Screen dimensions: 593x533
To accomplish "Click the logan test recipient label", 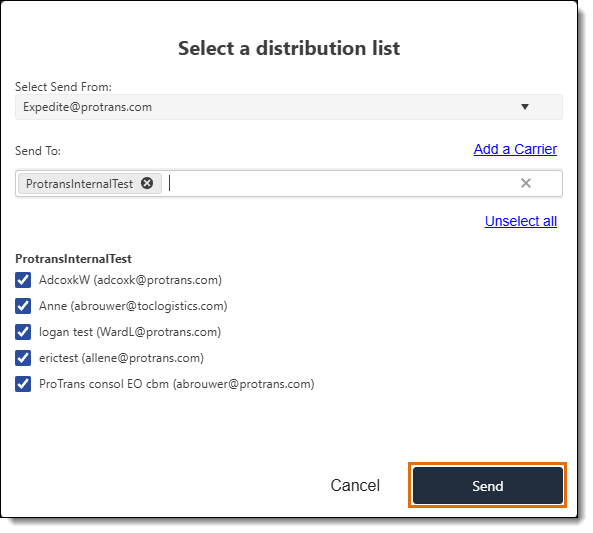I will click(130, 332).
